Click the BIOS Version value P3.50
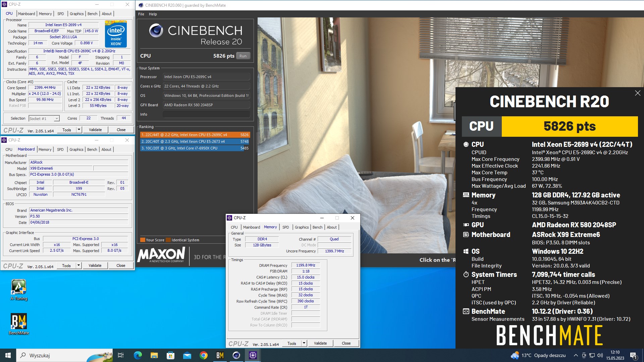Image resolution: width=644 pixels, height=362 pixels. pyautogui.click(x=78, y=217)
